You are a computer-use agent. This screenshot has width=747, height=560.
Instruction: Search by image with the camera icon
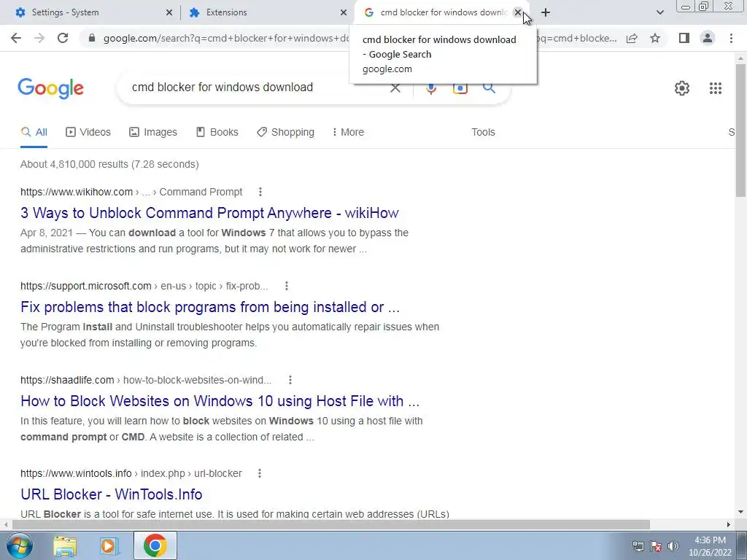pos(460,88)
